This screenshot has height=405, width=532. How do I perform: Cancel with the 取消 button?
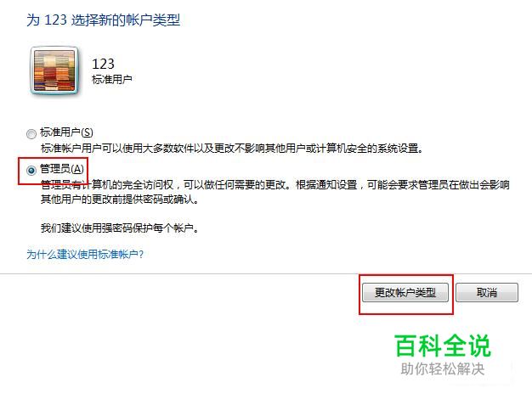pyautogui.click(x=487, y=292)
